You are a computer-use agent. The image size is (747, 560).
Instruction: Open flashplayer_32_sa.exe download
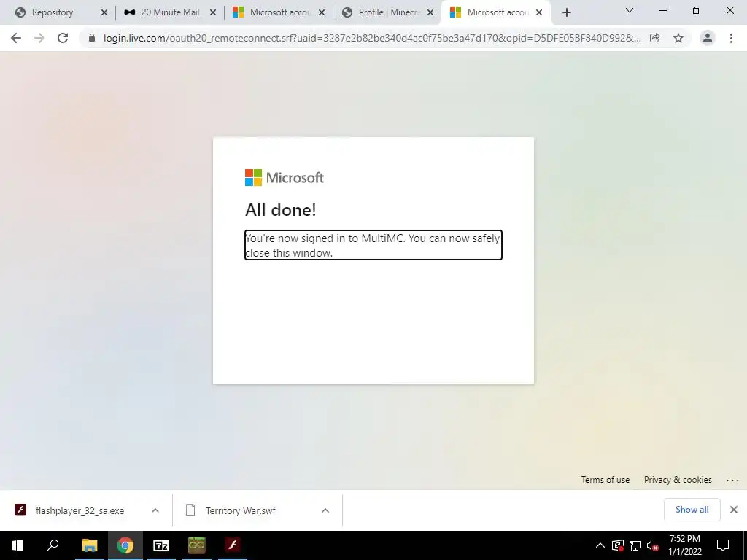(x=80, y=510)
